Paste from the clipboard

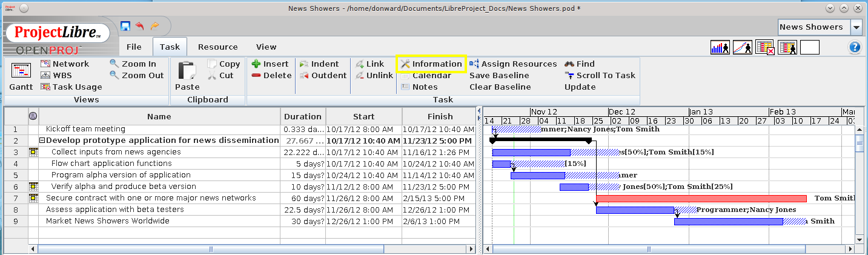[x=187, y=77]
